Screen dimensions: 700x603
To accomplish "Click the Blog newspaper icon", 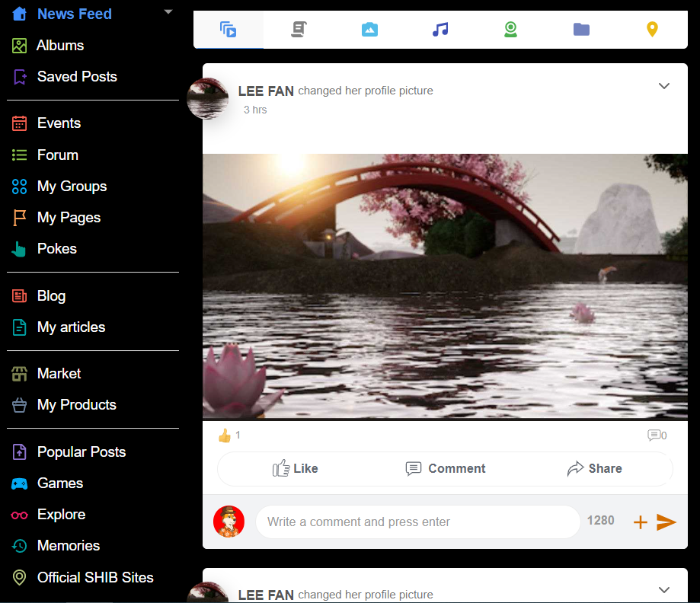I will point(19,296).
